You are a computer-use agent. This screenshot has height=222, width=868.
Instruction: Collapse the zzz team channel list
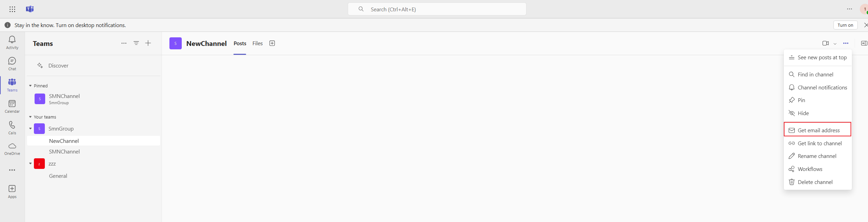click(30, 163)
